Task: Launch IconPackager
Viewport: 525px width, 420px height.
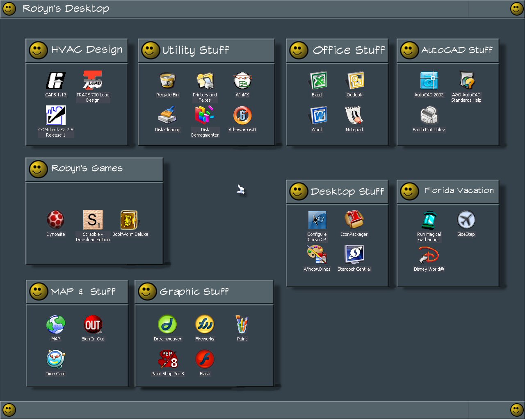Action: pyautogui.click(x=354, y=220)
